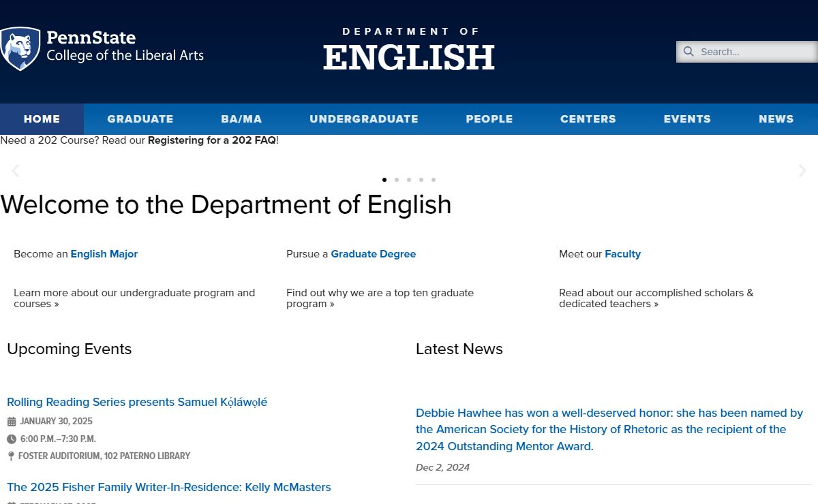Click the Penn State lion shield logo
The image size is (818, 504).
tap(20, 49)
